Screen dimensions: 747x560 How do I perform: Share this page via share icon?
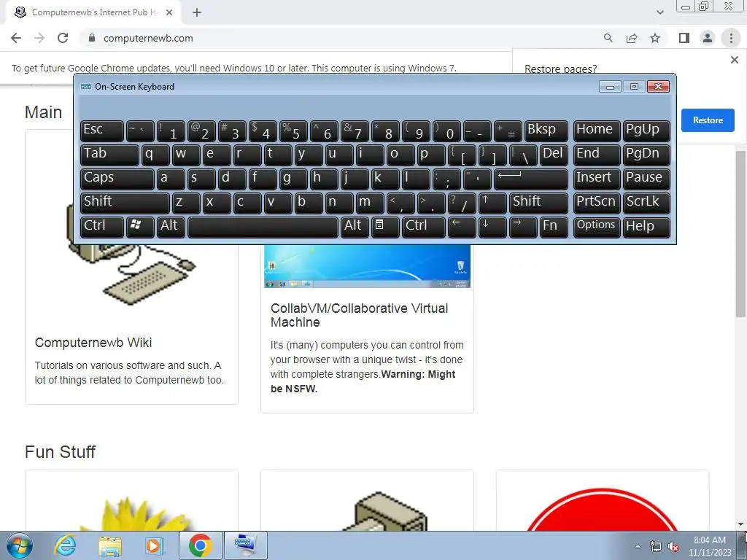click(632, 38)
